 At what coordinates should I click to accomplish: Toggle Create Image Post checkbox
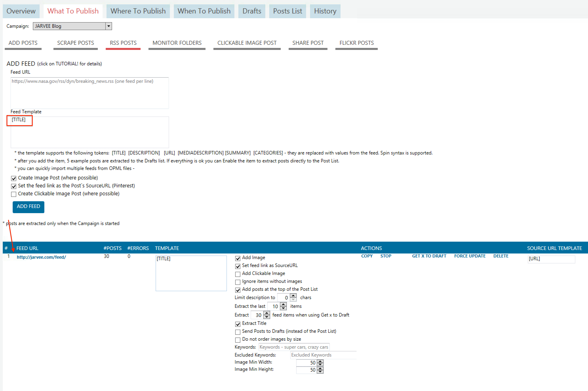[14, 178]
